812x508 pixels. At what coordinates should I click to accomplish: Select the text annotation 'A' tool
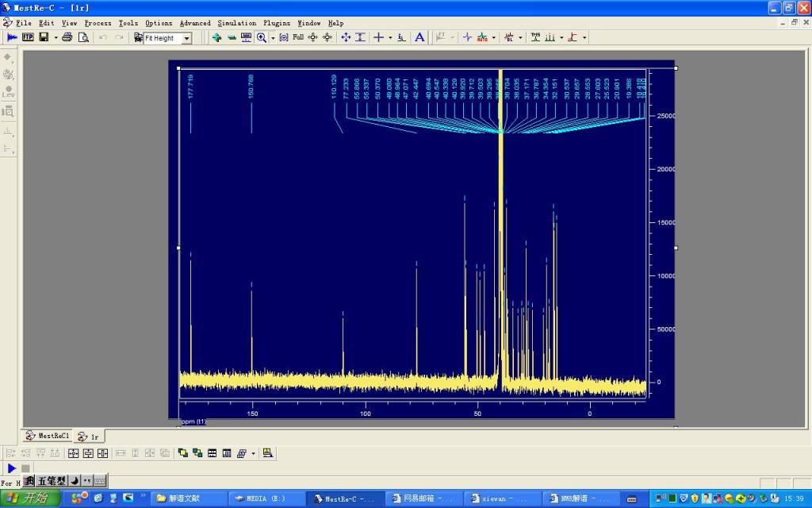point(419,37)
